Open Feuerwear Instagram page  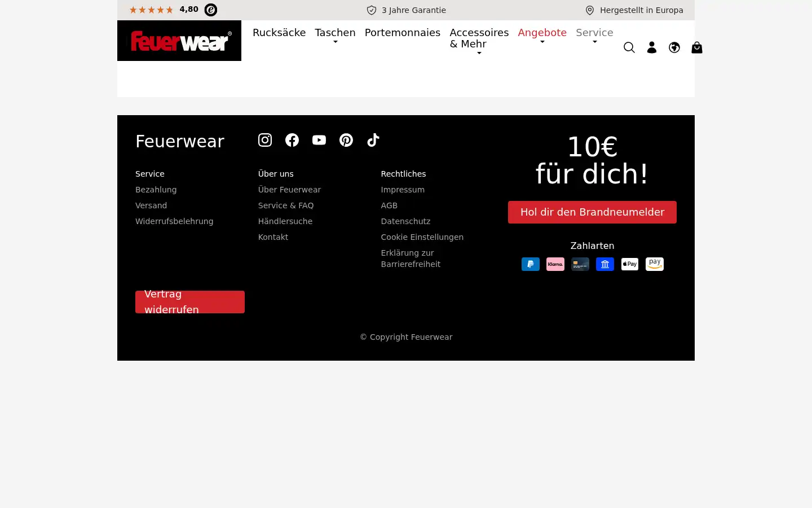point(265,140)
